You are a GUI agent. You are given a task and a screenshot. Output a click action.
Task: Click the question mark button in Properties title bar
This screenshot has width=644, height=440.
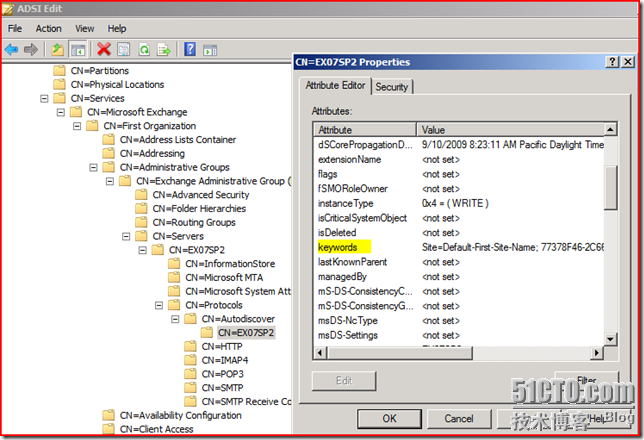(x=612, y=62)
